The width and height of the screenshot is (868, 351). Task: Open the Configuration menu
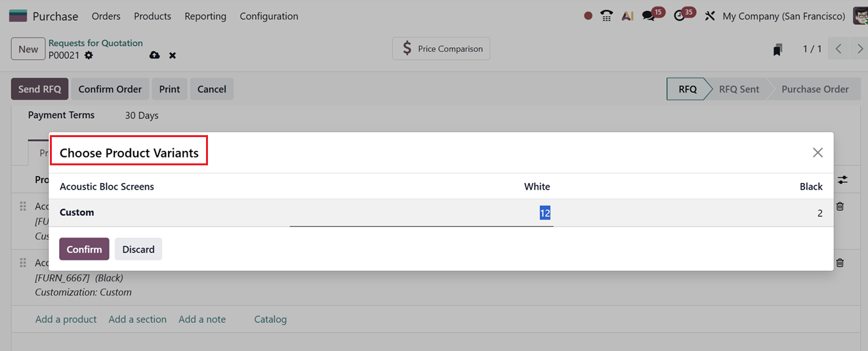(x=269, y=16)
